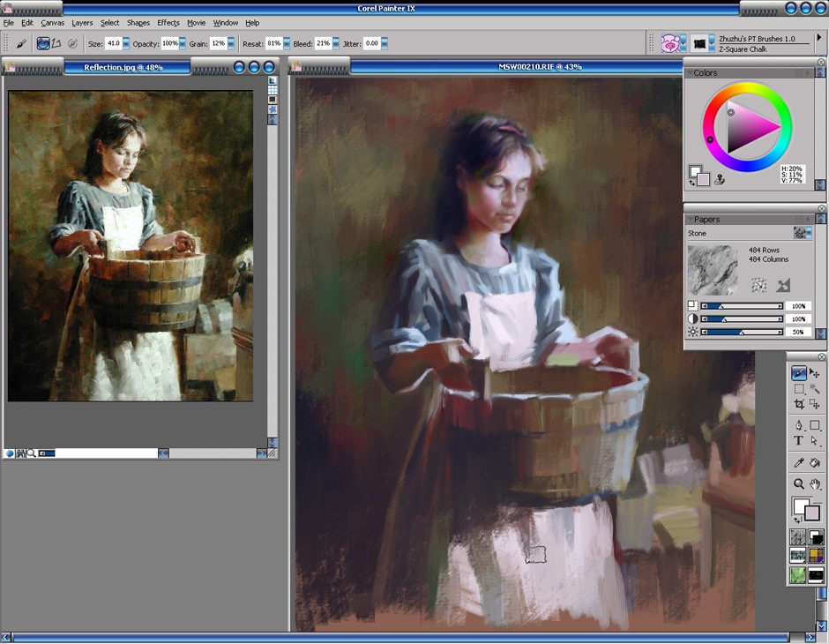Select the Paint Bucket tool

click(814, 462)
